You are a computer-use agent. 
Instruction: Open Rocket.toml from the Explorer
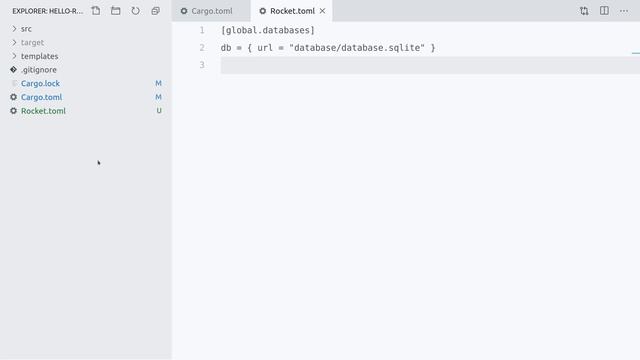tap(43, 111)
